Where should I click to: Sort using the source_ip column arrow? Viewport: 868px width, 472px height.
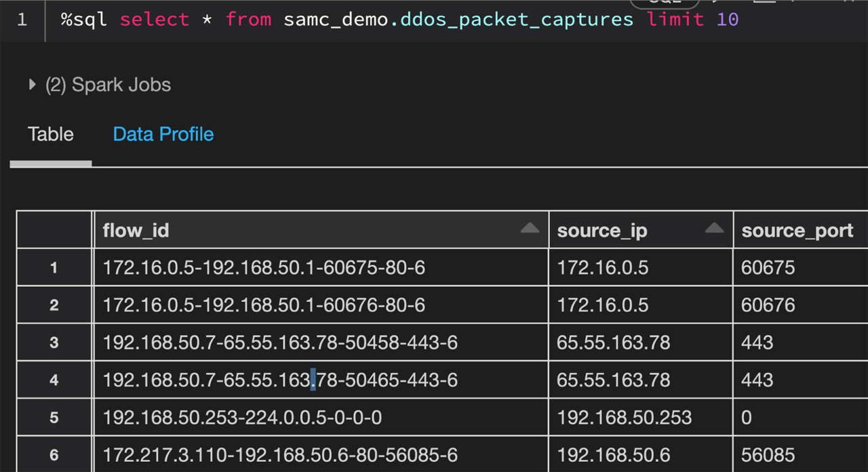713,229
